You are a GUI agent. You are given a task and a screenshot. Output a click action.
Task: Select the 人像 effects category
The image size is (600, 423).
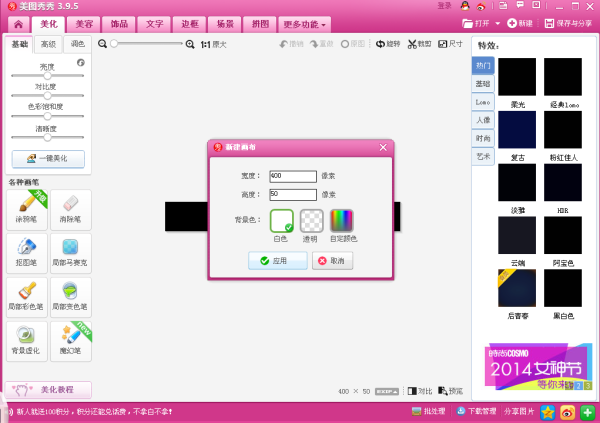click(x=483, y=120)
